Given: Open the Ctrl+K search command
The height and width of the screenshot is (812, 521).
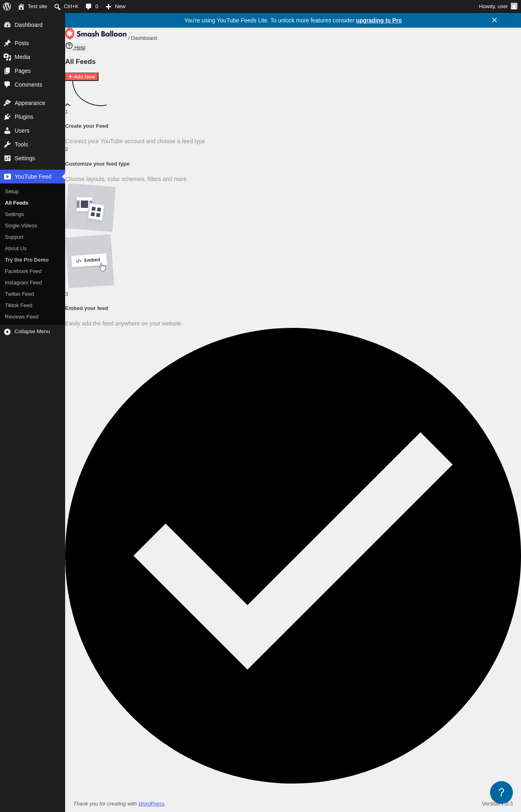Looking at the screenshot, I should 66,7.
